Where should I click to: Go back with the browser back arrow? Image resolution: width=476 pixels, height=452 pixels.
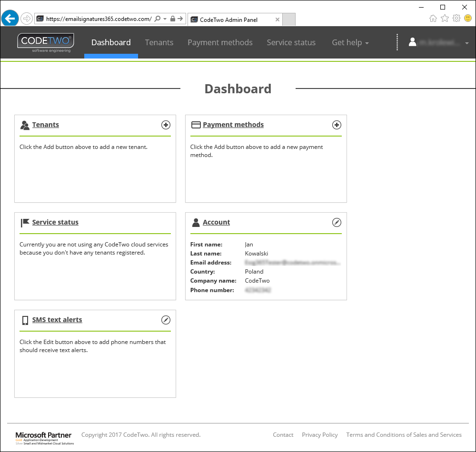coord(10,19)
